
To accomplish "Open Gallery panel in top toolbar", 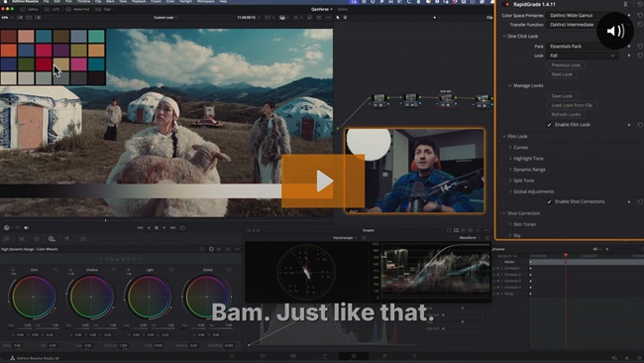I will 30,9.
